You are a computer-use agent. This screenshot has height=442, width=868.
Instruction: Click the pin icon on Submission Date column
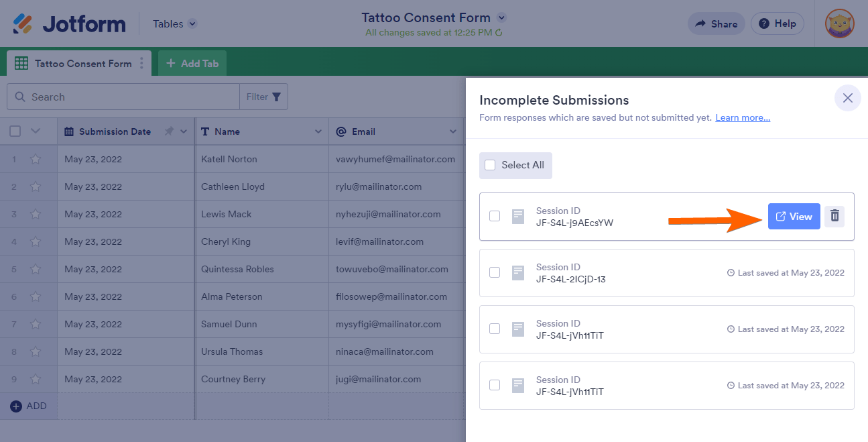coord(169,131)
